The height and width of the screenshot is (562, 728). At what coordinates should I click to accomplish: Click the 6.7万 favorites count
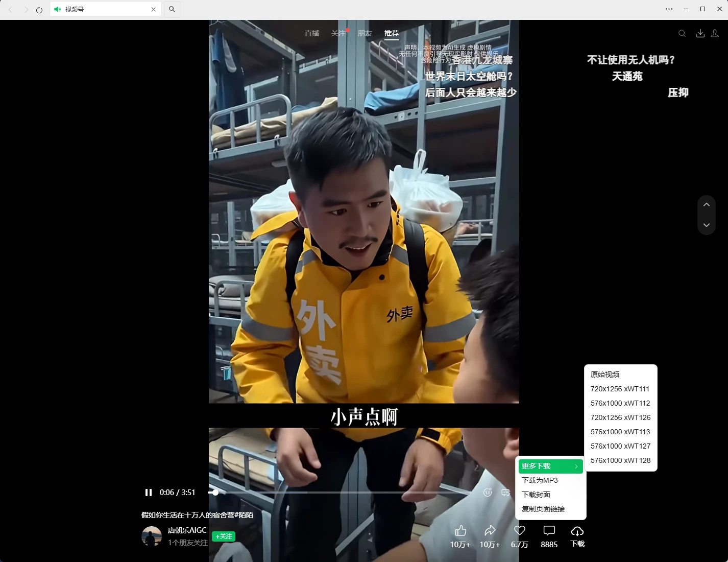click(520, 545)
